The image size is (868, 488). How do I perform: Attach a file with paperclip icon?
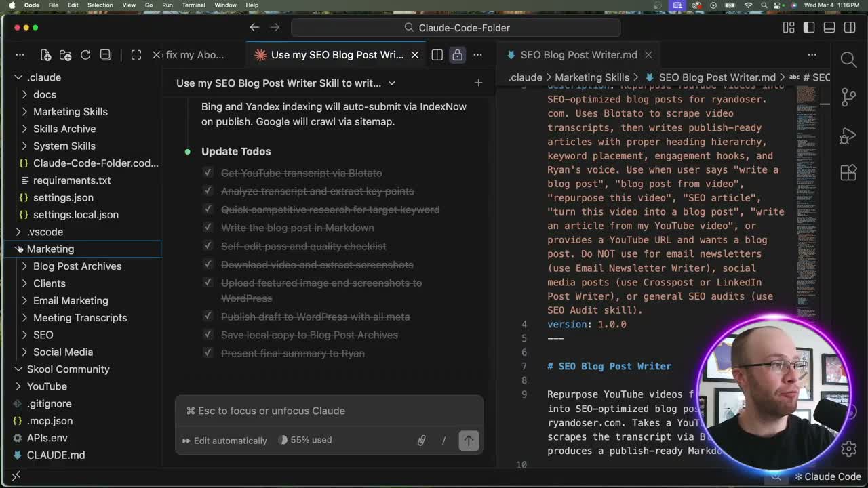[421, 441]
